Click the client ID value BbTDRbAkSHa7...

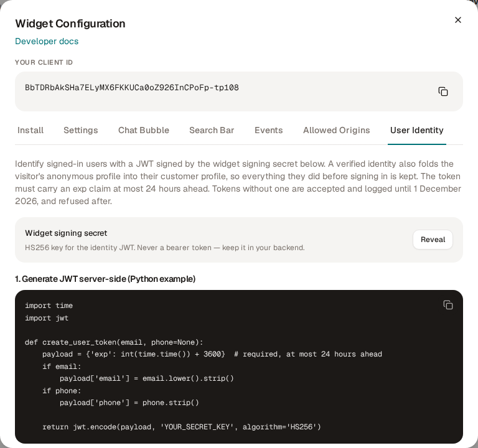[132, 88]
